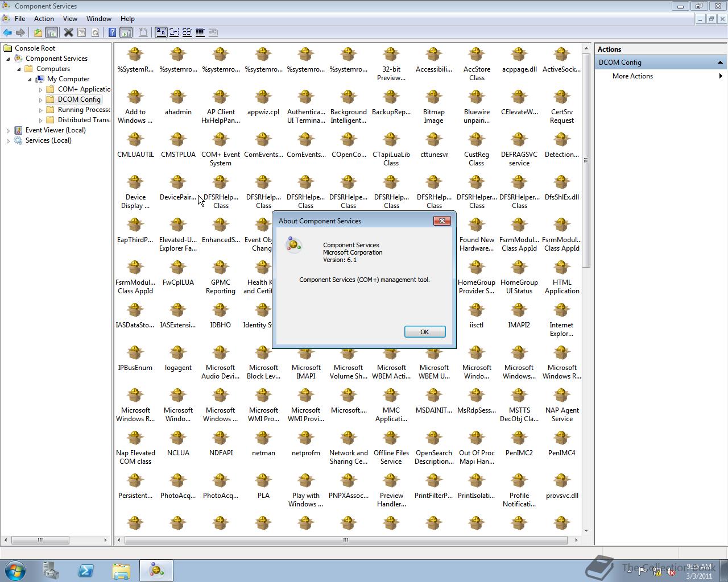728x582 pixels.
Task: Expand the COM+ Applications folder node
Action: [x=40, y=89]
